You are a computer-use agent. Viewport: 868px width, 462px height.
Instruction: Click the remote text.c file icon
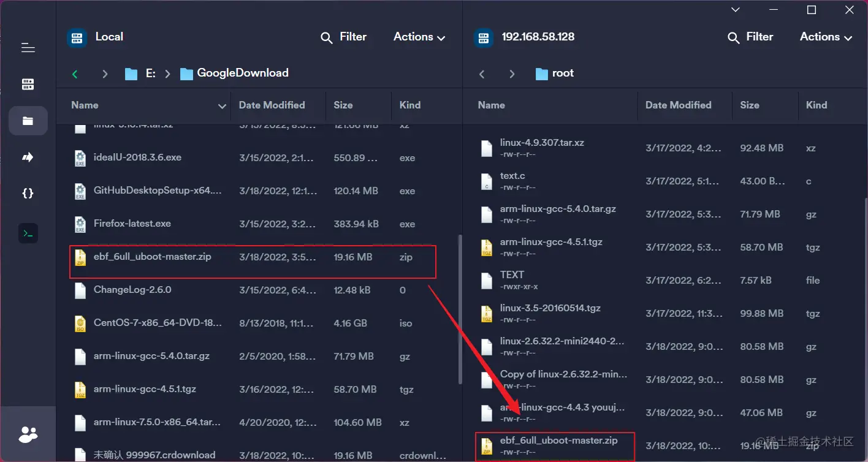(487, 181)
